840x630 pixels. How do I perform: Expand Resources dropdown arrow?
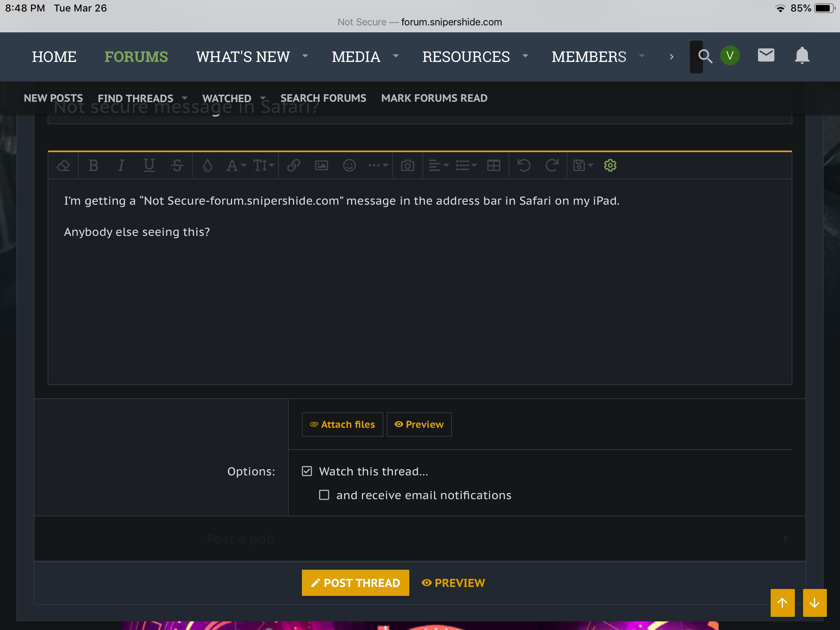(525, 56)
